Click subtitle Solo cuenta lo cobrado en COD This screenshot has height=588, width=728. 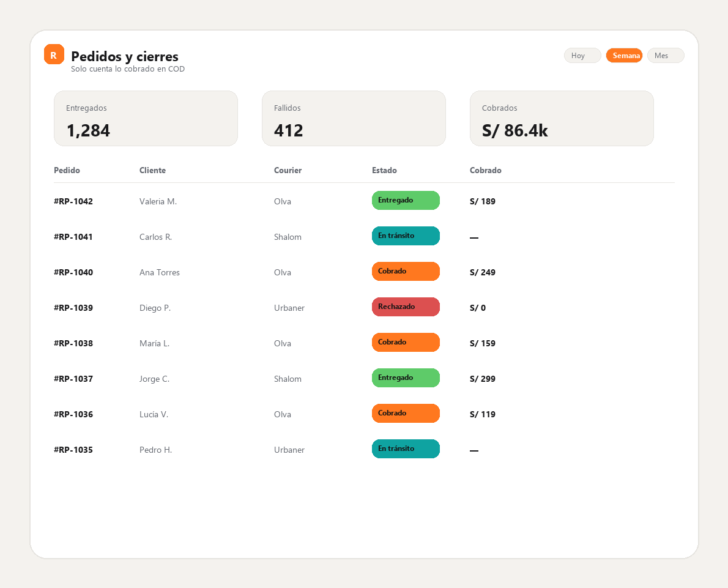(x=128, y=69)
